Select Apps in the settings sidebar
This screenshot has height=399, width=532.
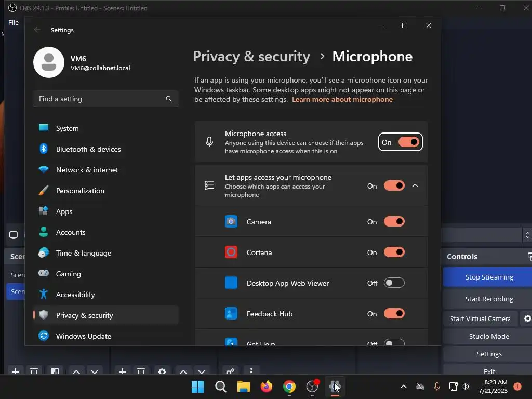(106, 211)
